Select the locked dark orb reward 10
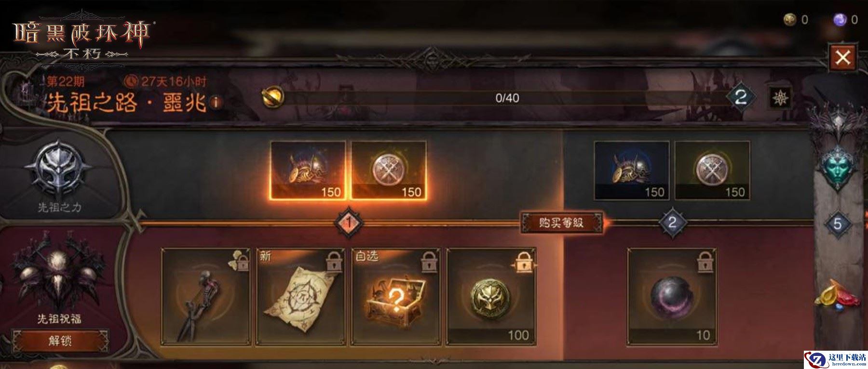Screen dimensions: 868x369 672,297
